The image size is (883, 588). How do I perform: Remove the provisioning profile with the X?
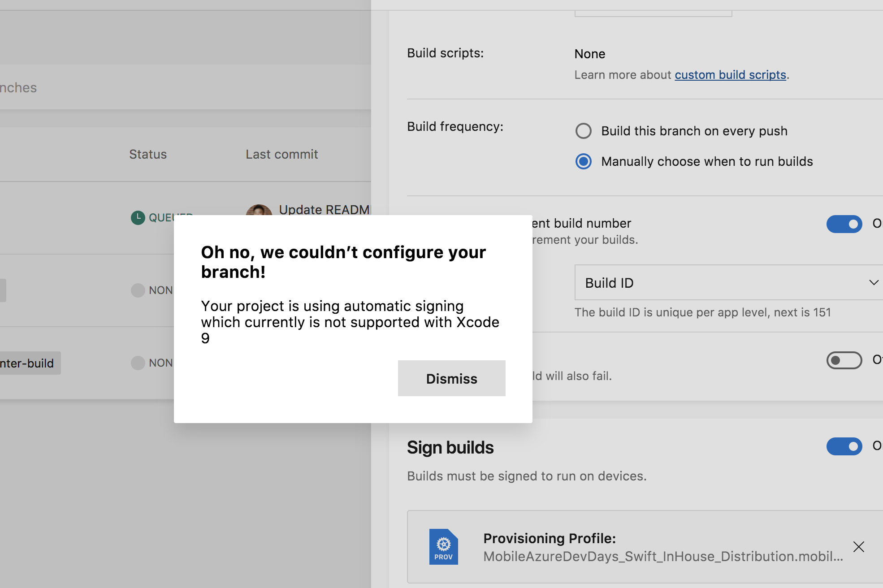(858, 547)
